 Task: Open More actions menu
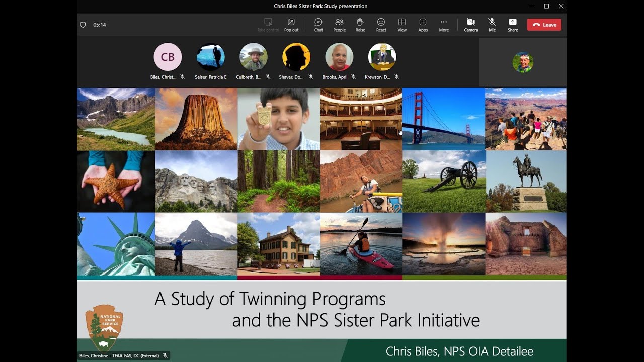click(x=443, y=25)
